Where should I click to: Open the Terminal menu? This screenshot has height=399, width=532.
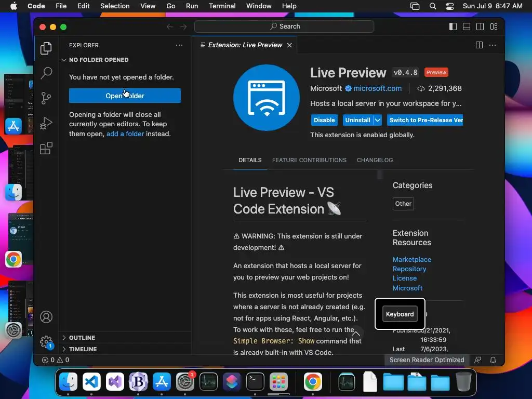(222, 6)
